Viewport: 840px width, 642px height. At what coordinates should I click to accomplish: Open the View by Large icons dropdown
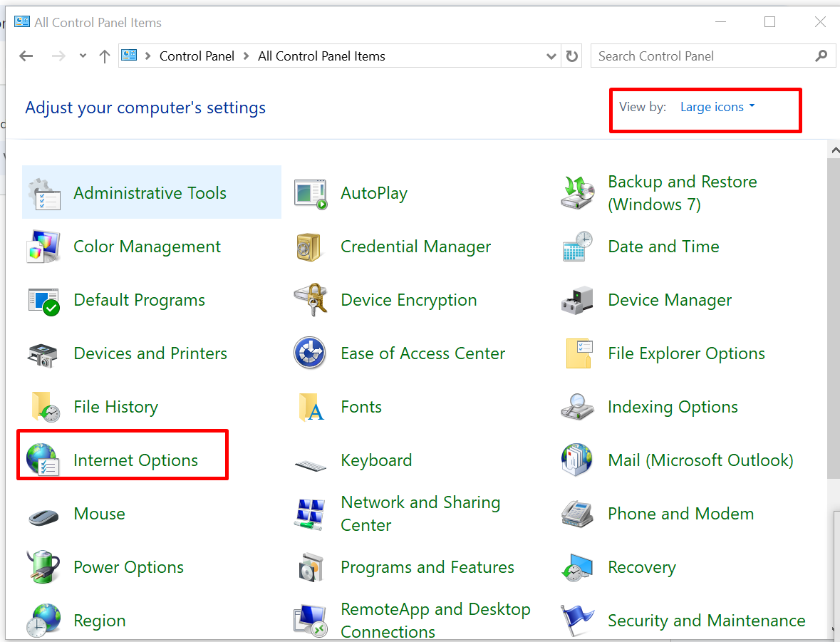pos(717,107)
